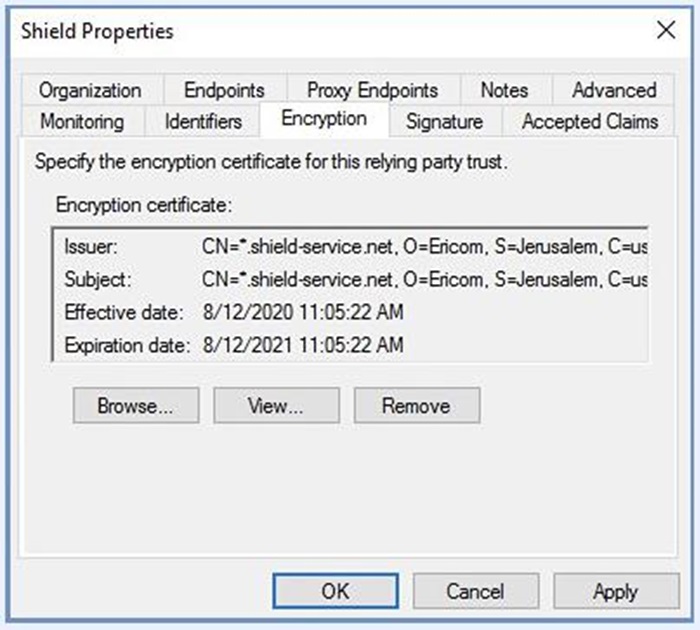Switch to the Organization tab

(x=90, y=90)
